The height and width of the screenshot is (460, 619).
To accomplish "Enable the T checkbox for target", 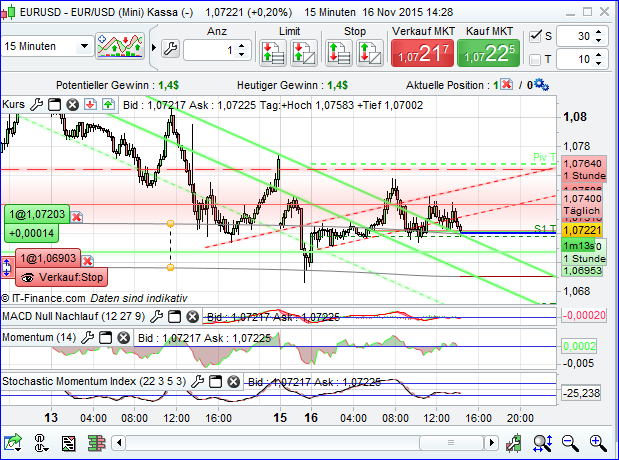I will tap(535, 60).
